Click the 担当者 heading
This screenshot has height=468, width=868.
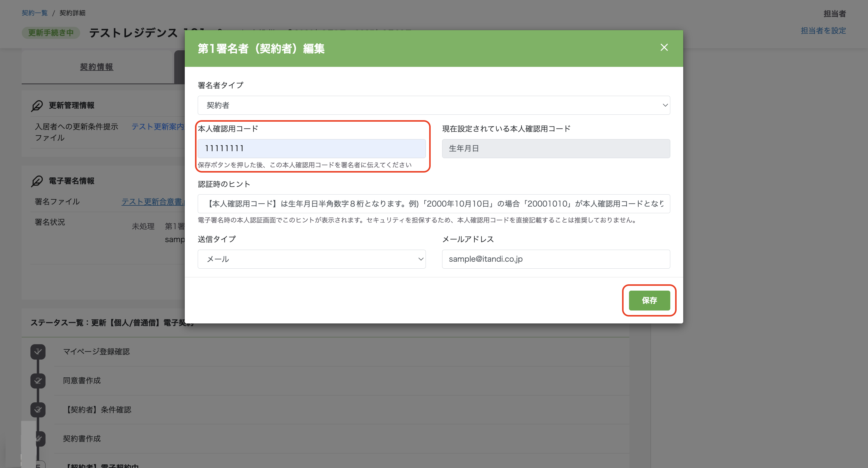point(835,14)
